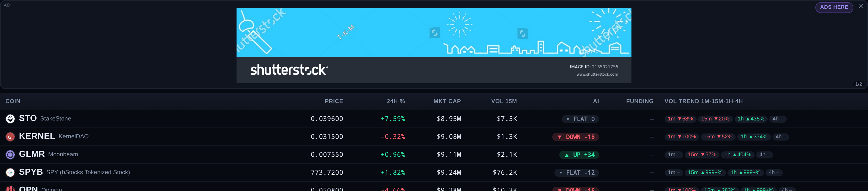Click 15m volume $76.2K
The height and width of the screenshot is (191, 868).
[x=505, y=172]
